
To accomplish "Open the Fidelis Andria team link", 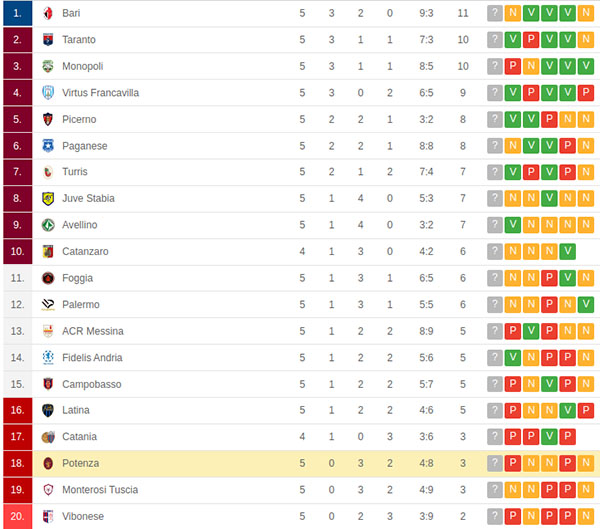I will click(92, 357).
